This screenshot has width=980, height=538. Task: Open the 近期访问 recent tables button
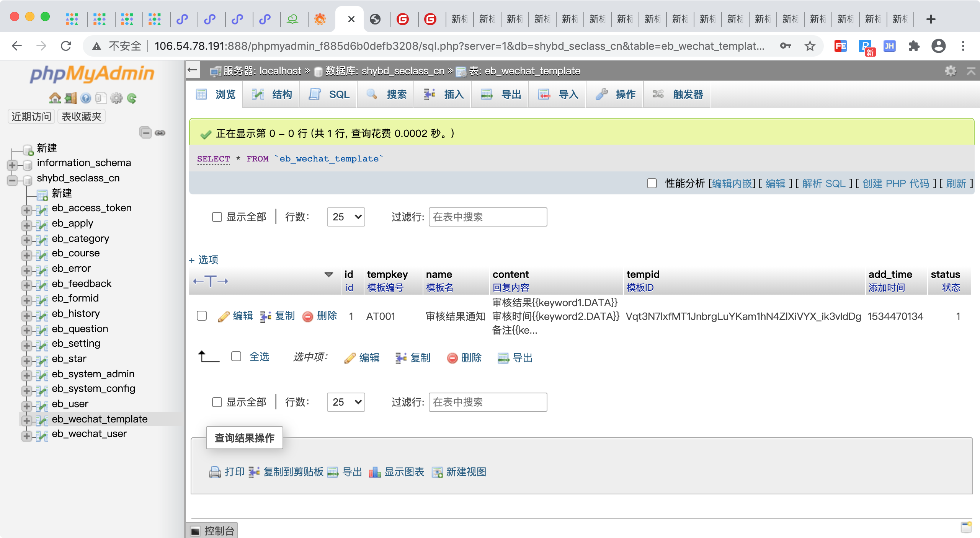click(31, 117)
